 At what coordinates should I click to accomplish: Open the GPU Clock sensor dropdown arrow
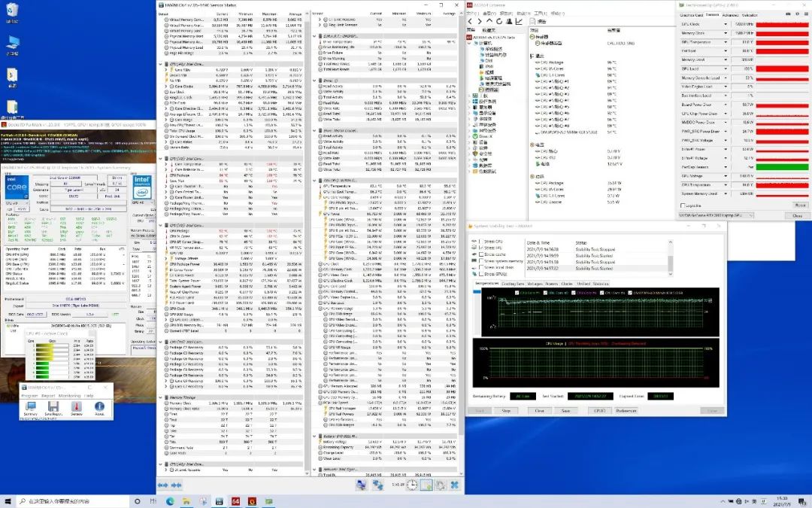(x=726, y=24)
